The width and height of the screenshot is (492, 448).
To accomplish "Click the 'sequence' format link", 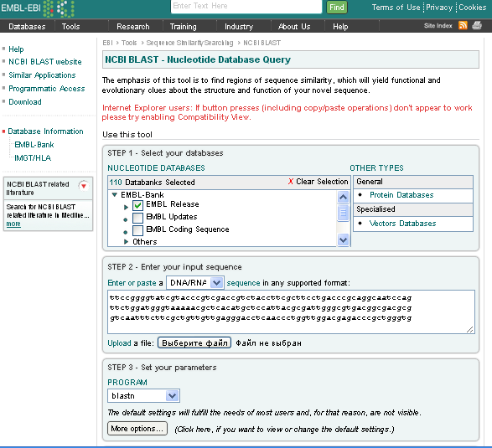I will coord(243,283).
